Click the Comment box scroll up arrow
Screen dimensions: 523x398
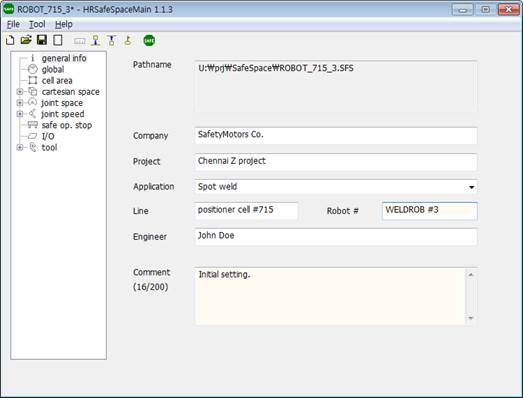point(471,275)
